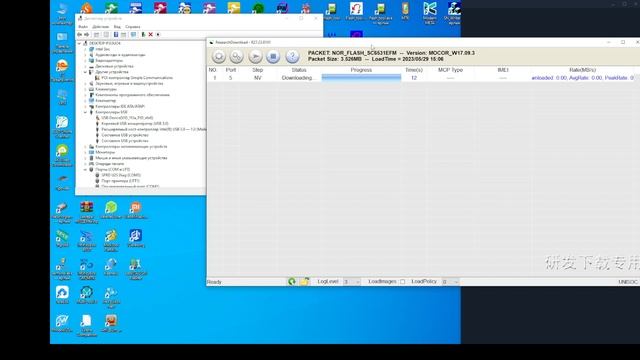Click the Stop Downloading square button
The image size is (640, 360).
pyautogui.click(x=273, y=56)
